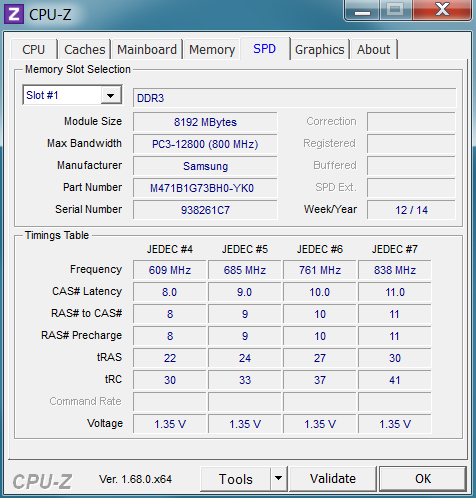Click the DDR3 memory type field

pyautogui.click(x=294, y=98)
